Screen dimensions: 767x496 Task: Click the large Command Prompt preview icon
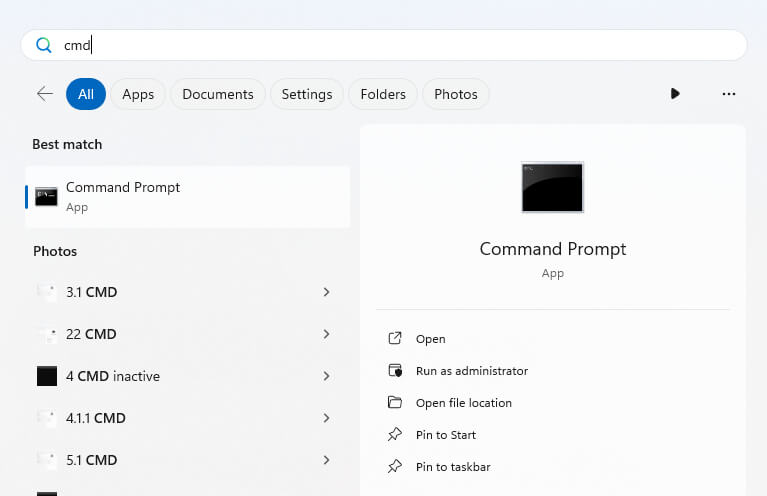pyautogui.click(x=552, y=188)
